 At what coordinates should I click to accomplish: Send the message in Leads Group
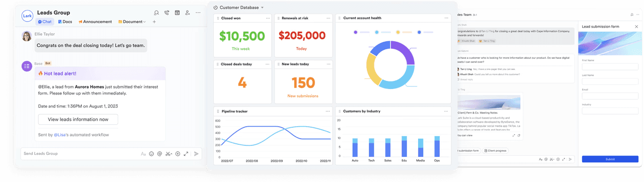[197, 154]
